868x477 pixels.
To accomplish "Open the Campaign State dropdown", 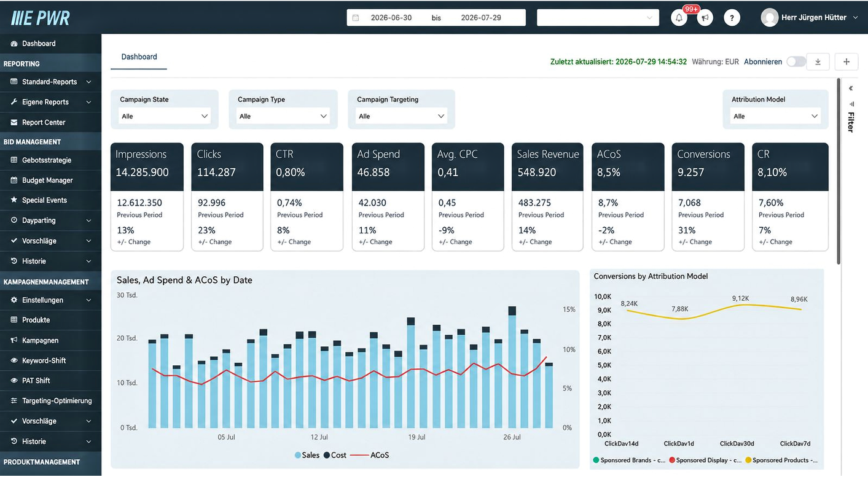I will pyautogui.click(x=165, y=116).
